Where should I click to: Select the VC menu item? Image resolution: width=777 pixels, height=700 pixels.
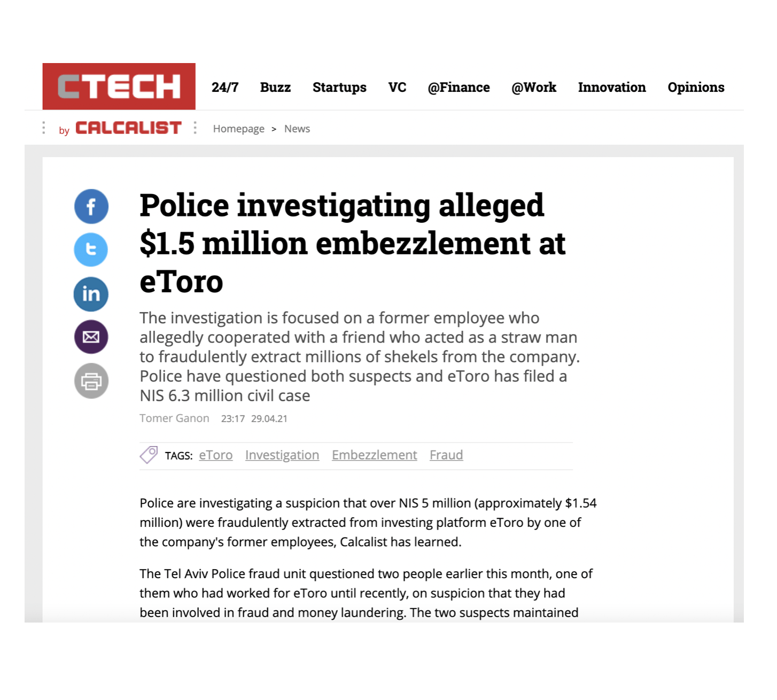(397, 87)
